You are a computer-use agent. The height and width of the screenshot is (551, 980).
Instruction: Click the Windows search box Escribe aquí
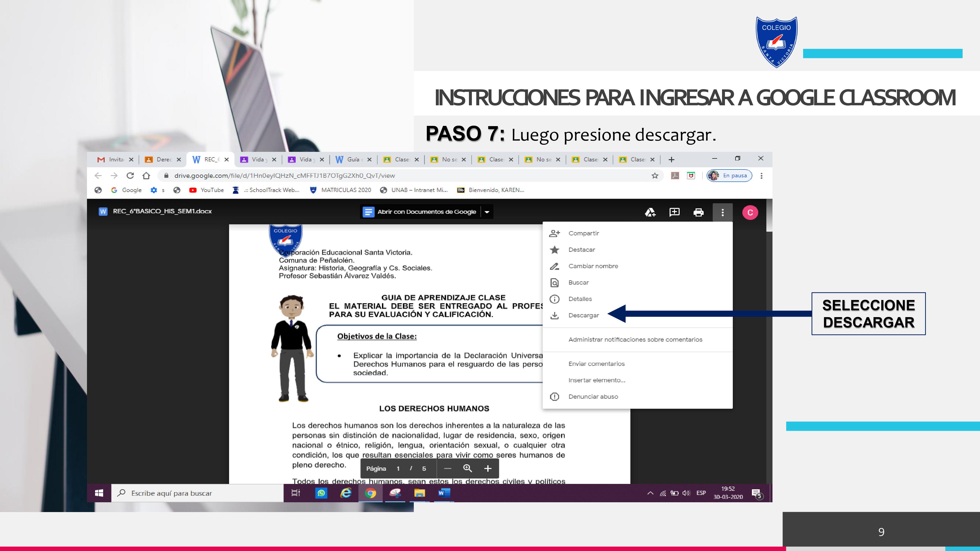(x=197, y=493)
